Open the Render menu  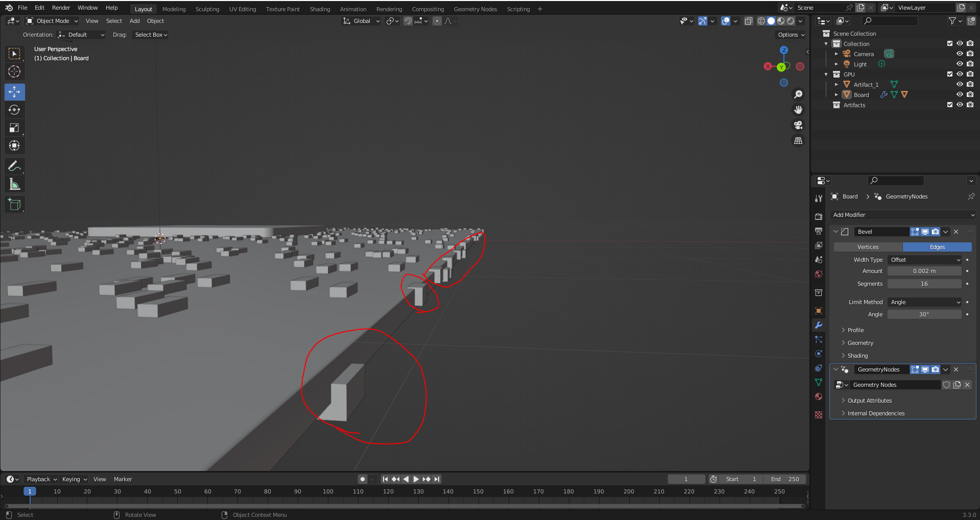[61, 7]
